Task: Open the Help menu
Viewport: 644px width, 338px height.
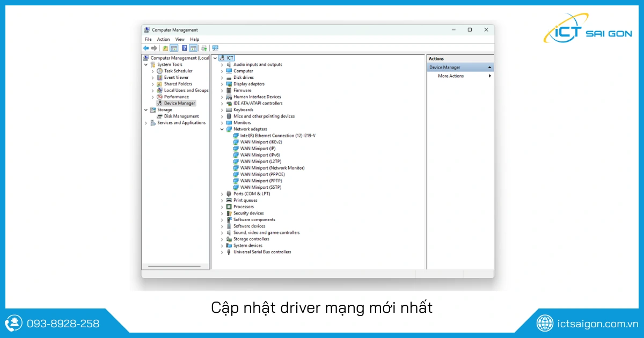Action: click(194, 39)
